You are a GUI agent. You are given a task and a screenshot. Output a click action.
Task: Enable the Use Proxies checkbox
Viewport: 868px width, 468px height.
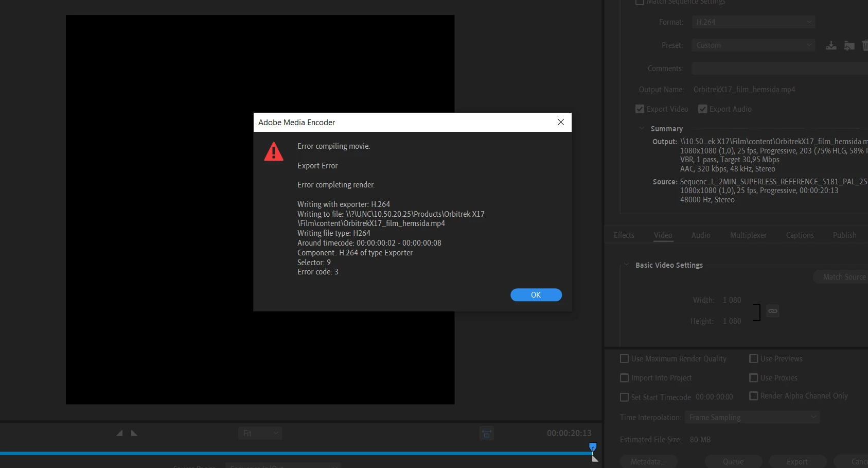[x=753, y=378]
